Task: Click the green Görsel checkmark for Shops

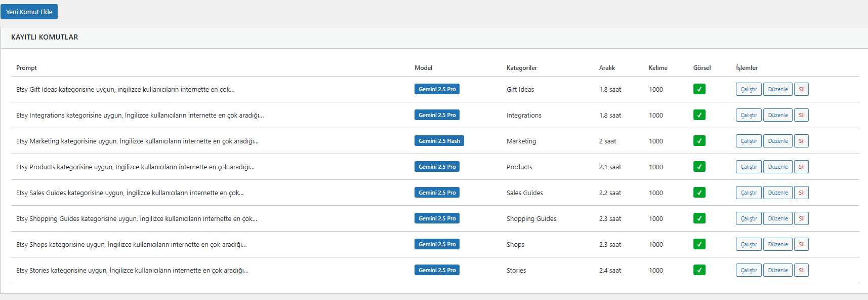Action: point(699,244)
